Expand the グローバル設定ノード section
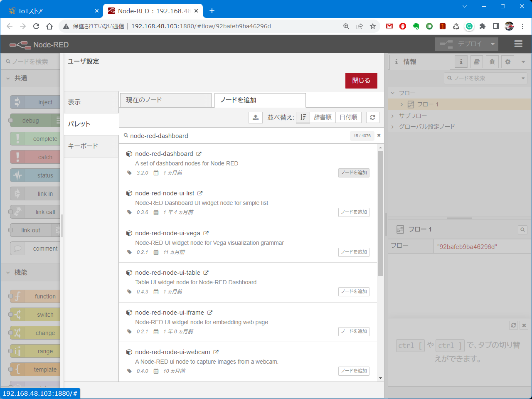 tap(393, 127)
